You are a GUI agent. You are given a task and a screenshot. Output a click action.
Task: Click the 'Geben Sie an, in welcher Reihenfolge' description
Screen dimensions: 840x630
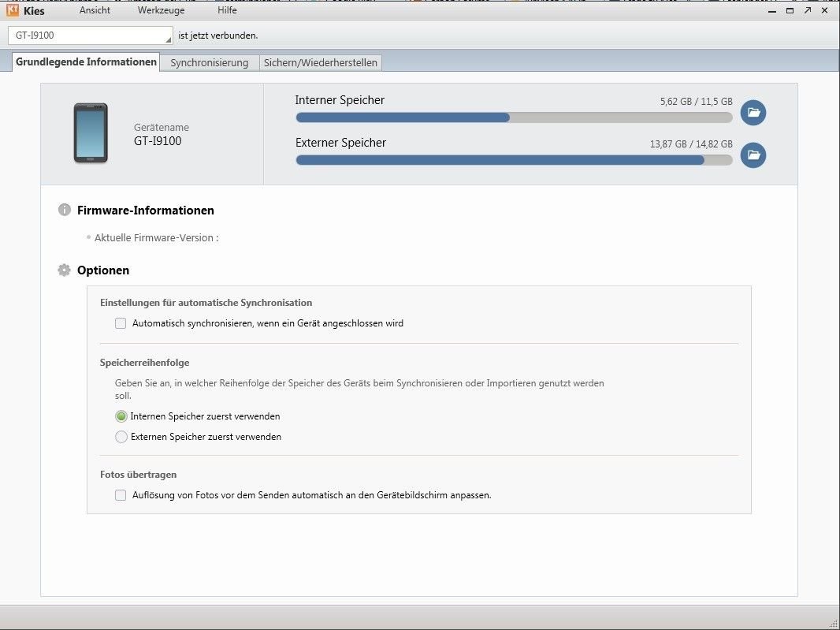coord(359,390)
